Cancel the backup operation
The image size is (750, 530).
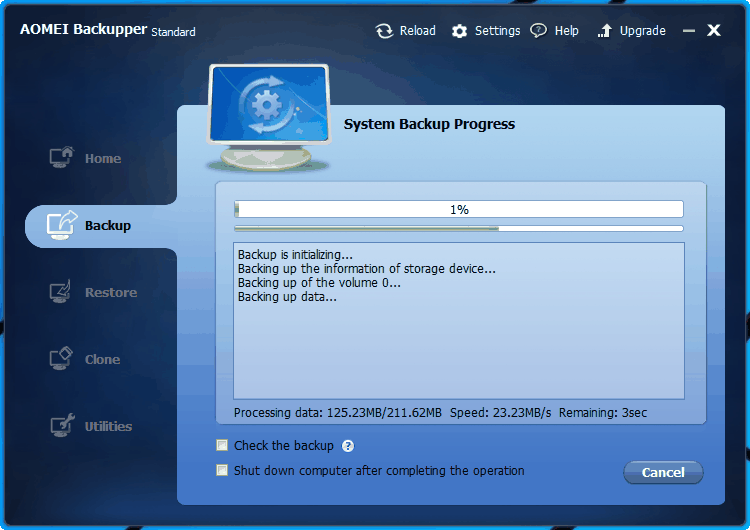click(663, 472)
